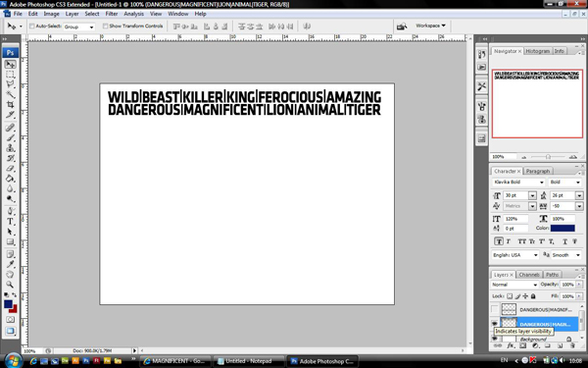Screen dimensions: 588x368
Task: Select the Horizontal Type tool
Action: (x=10, y=221)
